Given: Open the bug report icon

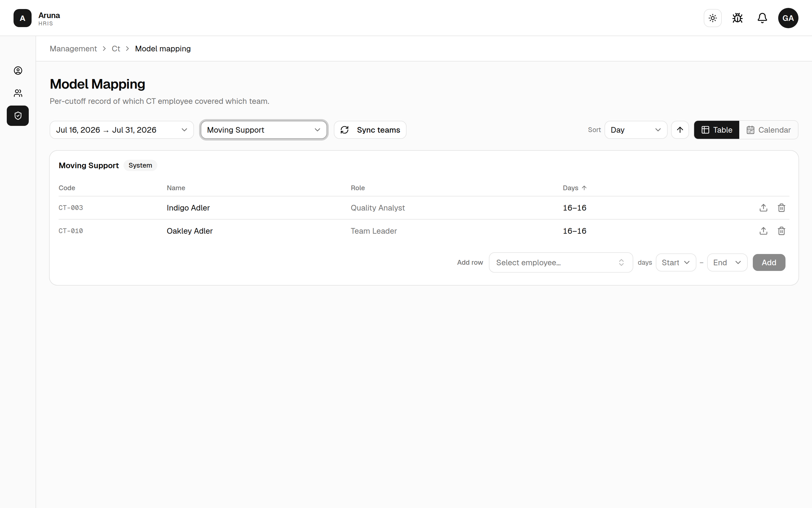Looking at the screenshot, I should click(738, 18).
